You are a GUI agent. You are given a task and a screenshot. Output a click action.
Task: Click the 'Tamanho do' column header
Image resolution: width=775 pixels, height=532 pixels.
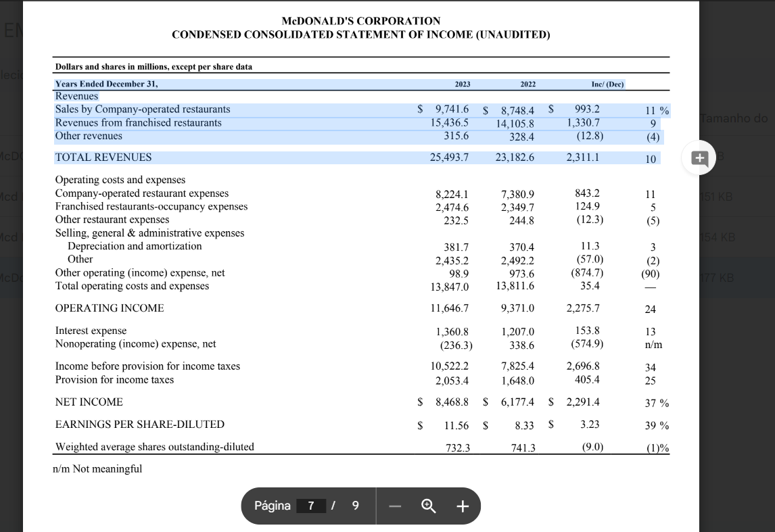tap(734, 118)
